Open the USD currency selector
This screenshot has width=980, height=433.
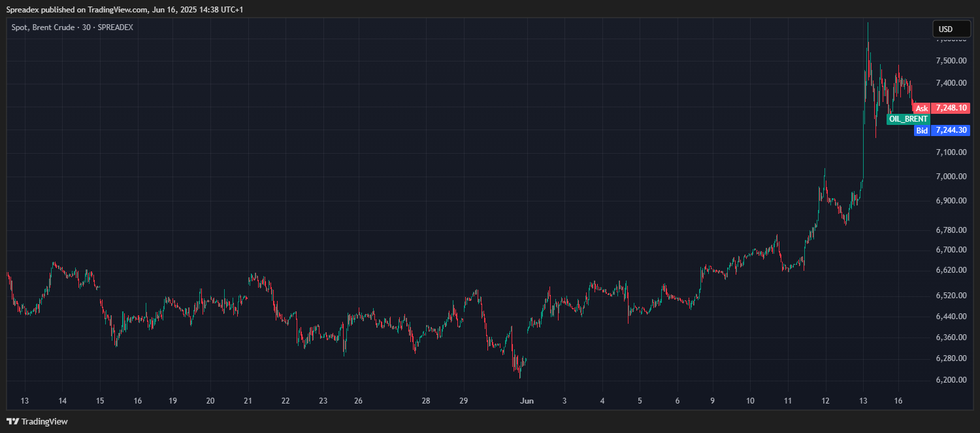tap(951, 29)
